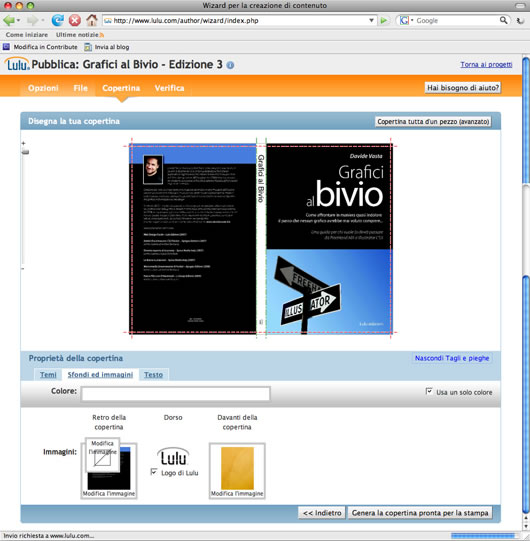Click the activity throbber icon by search box
This screenshot has height=541, width=530.
(520, 21)
